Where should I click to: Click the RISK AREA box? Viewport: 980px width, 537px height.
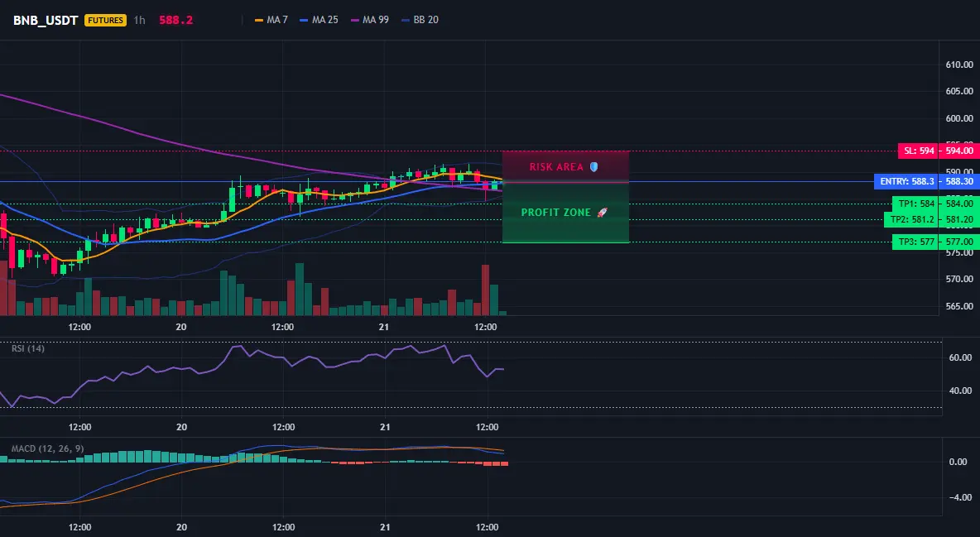click(565, 167)
